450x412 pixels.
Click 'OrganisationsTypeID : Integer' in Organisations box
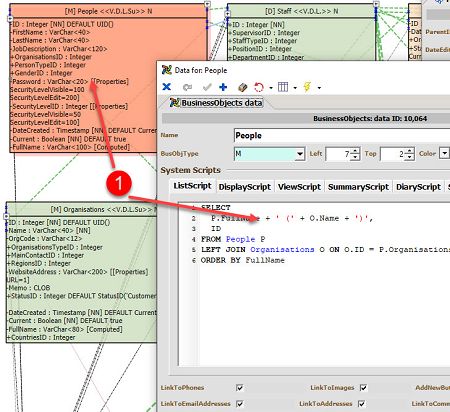point(55,247)
